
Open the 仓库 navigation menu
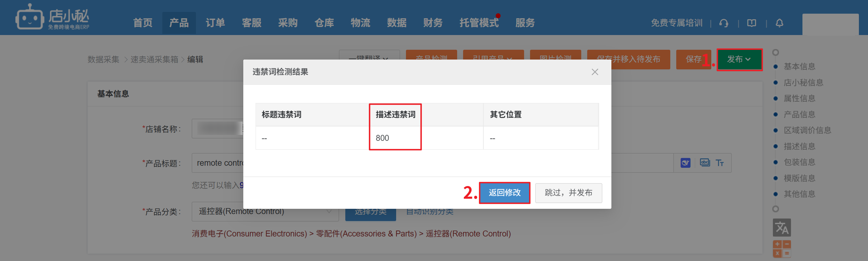324,23
